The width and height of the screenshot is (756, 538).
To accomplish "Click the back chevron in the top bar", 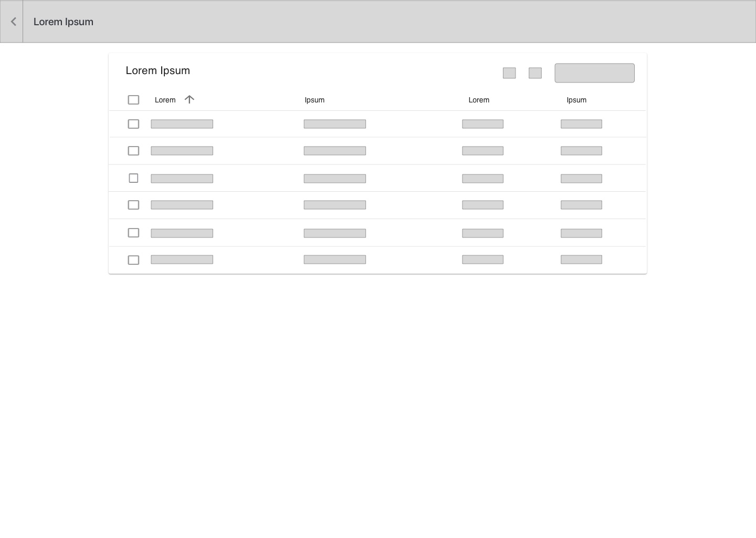I will click(13, 22).
